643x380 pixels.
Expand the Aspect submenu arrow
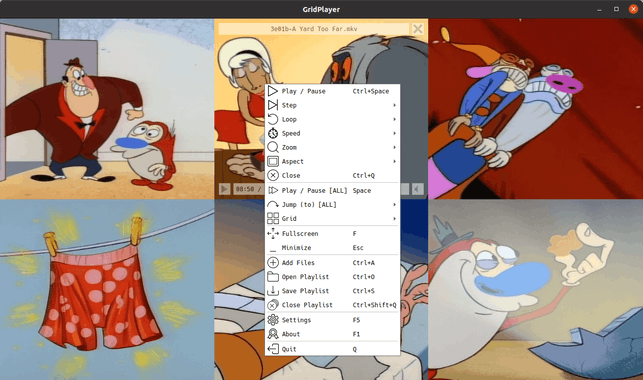click(394, 162)
